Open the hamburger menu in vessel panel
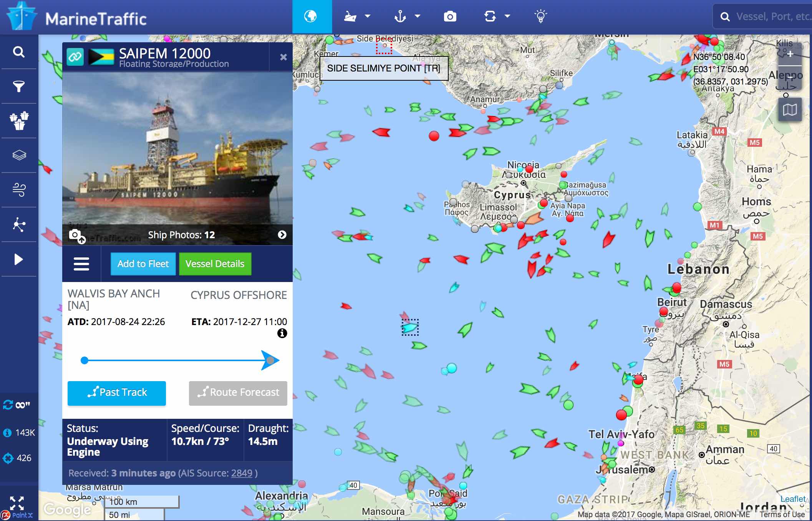The height and width of the screenshot is (521, 812). point(81,264)
